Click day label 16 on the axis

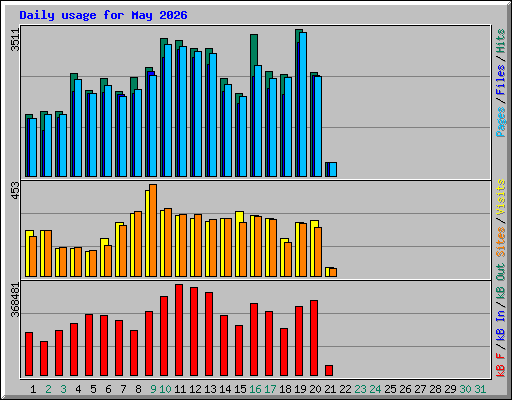click(x=255, y=389)
